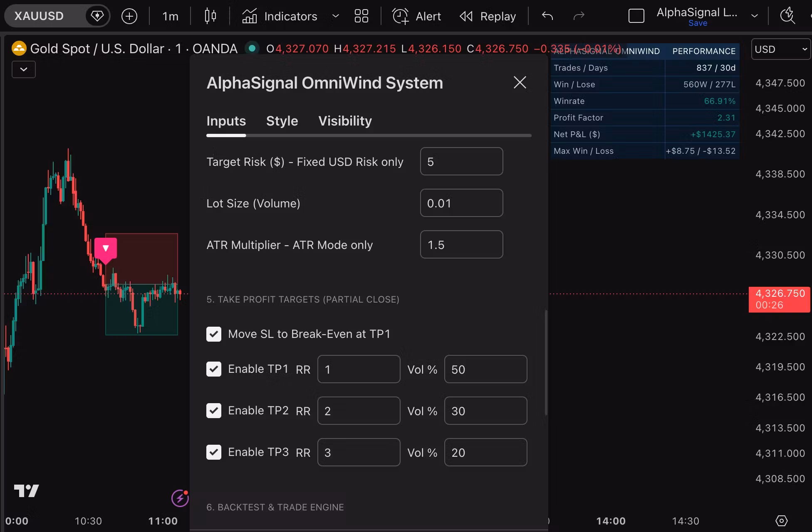The height and width of the screenshot is (532, 812).
Task: Open the XAUUSD symbol search
Action: pyautogui.click(x=46, y=16)
